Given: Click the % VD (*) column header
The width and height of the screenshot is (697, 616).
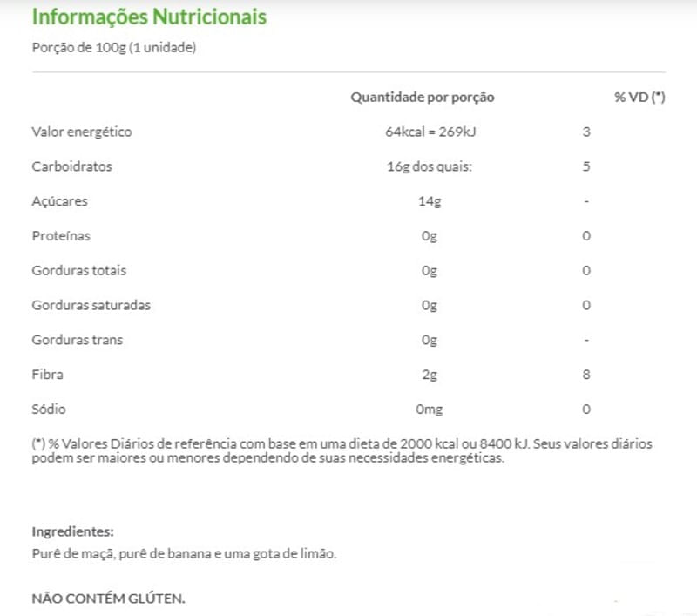Looking at the screenshot, I should [x=639, y=98].
